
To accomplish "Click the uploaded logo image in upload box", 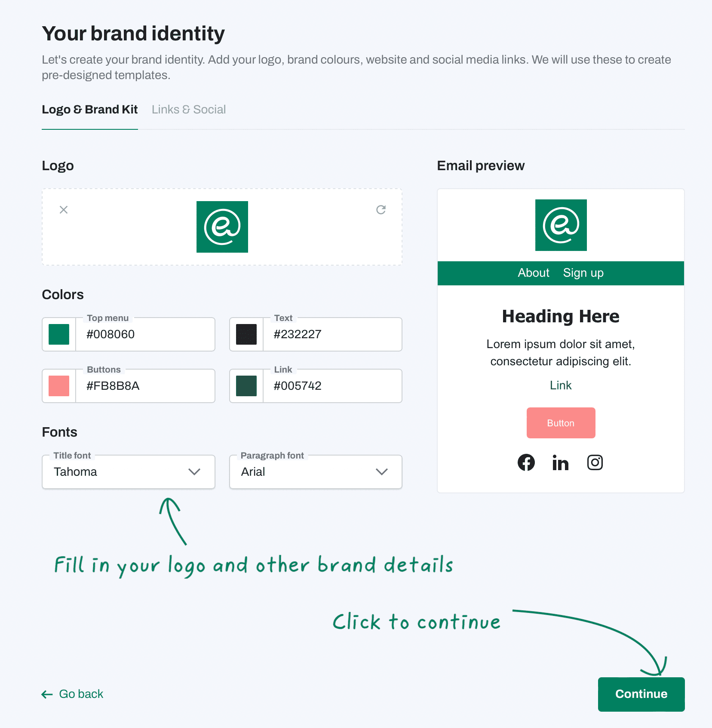I will click(222, 227).
